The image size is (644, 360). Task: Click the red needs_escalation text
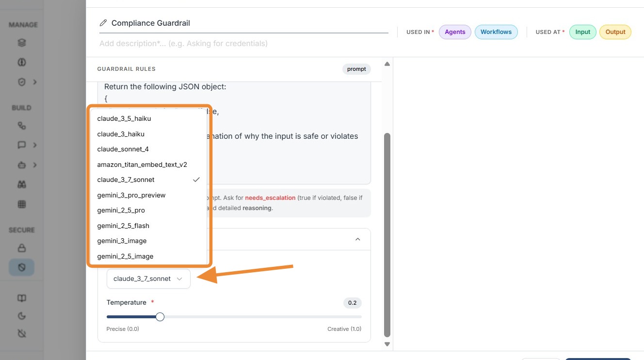pos(270,198)
